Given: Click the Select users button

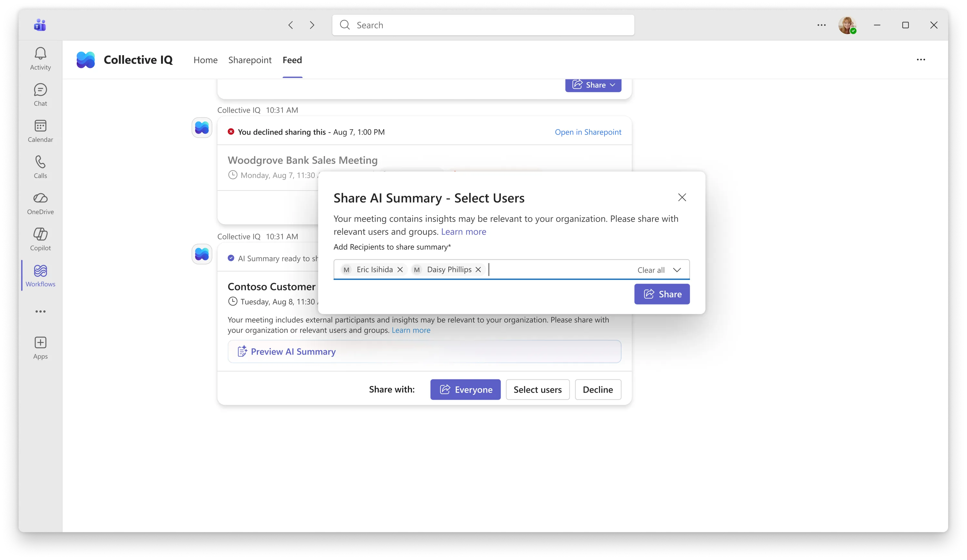Looking at the screenshot, I should click(x=537, y=390).
